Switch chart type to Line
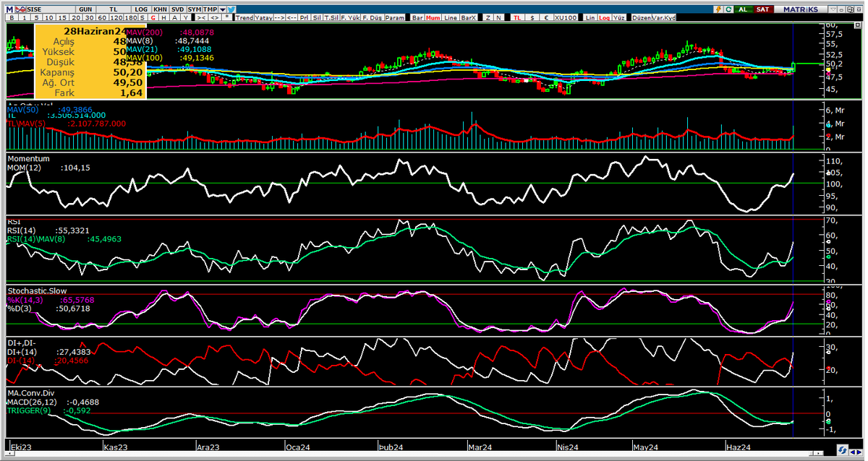Viewport: 868px width, 461px height. click(x=451, y=17)
